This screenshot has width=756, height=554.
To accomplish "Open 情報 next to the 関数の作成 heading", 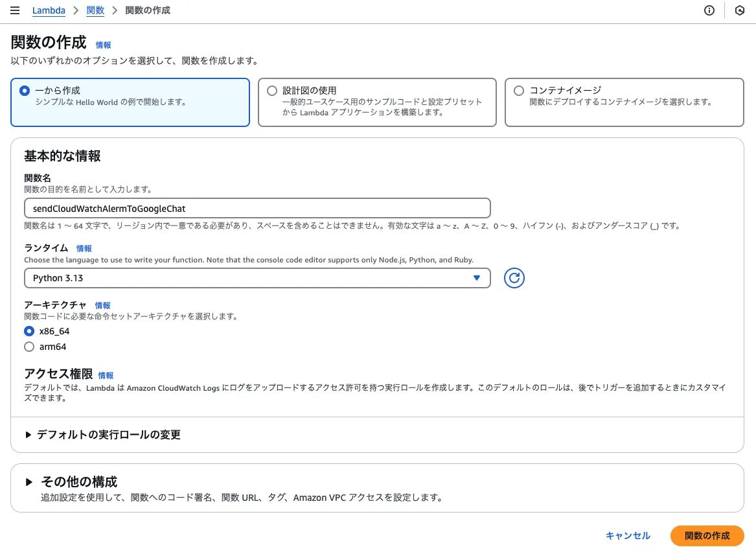I will point(103,45).
